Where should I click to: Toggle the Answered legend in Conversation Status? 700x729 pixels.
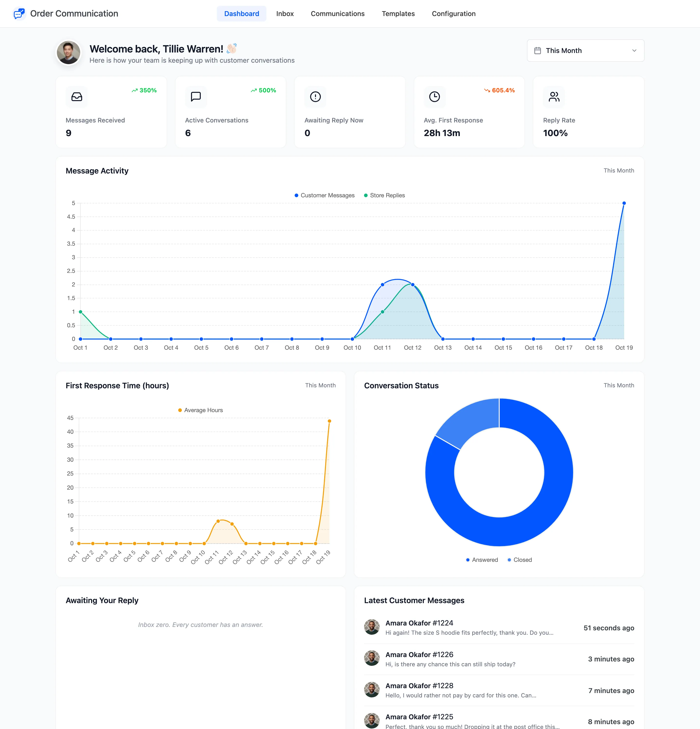(x=482, y=560)
